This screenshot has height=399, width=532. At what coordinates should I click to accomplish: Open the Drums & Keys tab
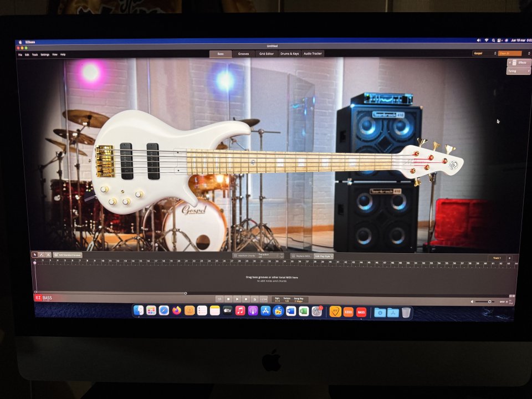click(x=289, y=54)
